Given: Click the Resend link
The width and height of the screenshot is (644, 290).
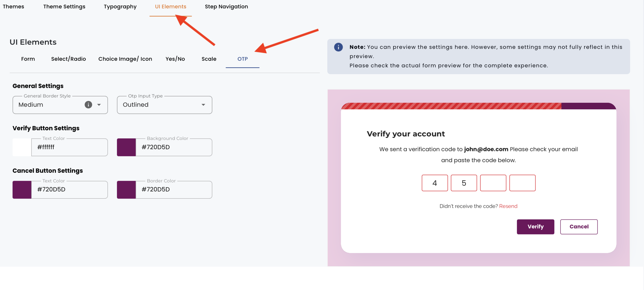Looking at the screenshot, I should (508, 206).
